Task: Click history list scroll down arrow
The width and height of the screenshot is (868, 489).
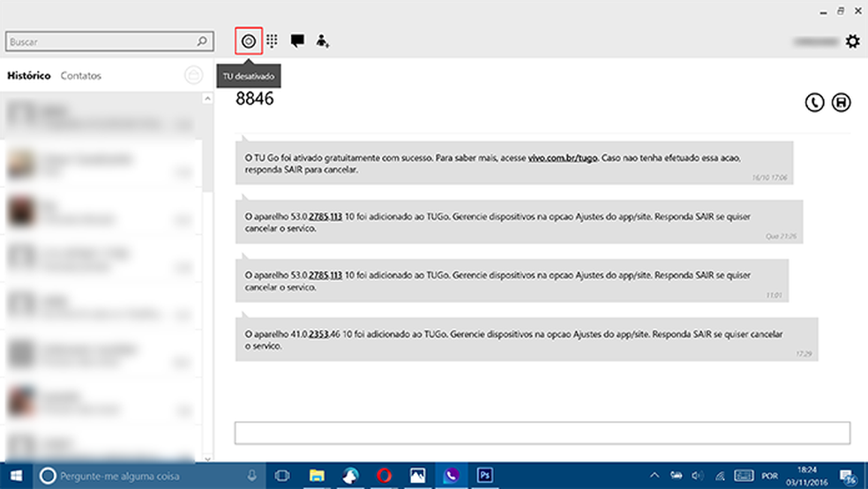Action: pos(207,458)
